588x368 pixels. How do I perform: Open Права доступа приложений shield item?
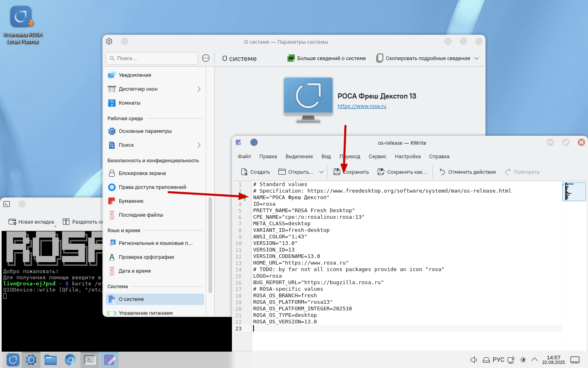pos(155,187)
